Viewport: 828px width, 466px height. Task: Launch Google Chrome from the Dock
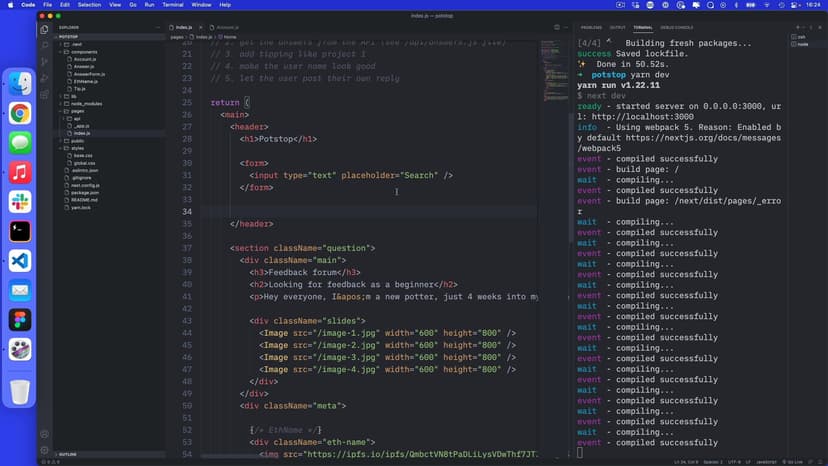[20, 113]
